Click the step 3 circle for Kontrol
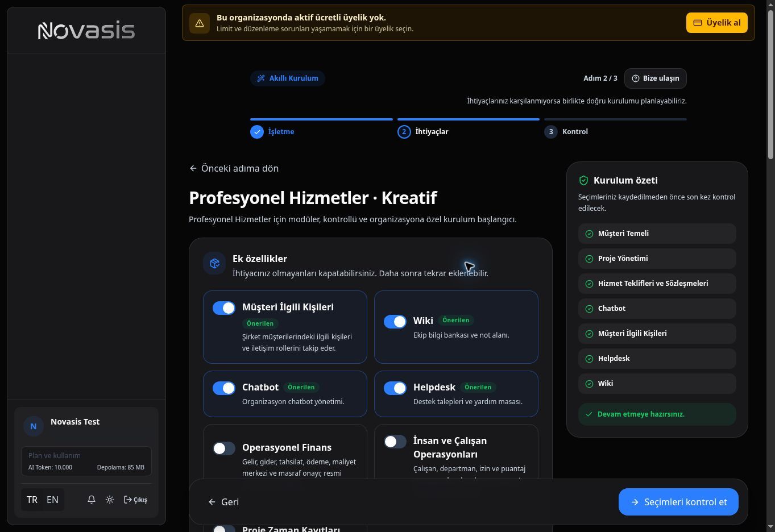The height and width of the screenshot is (532, 775). click(551, 132)
